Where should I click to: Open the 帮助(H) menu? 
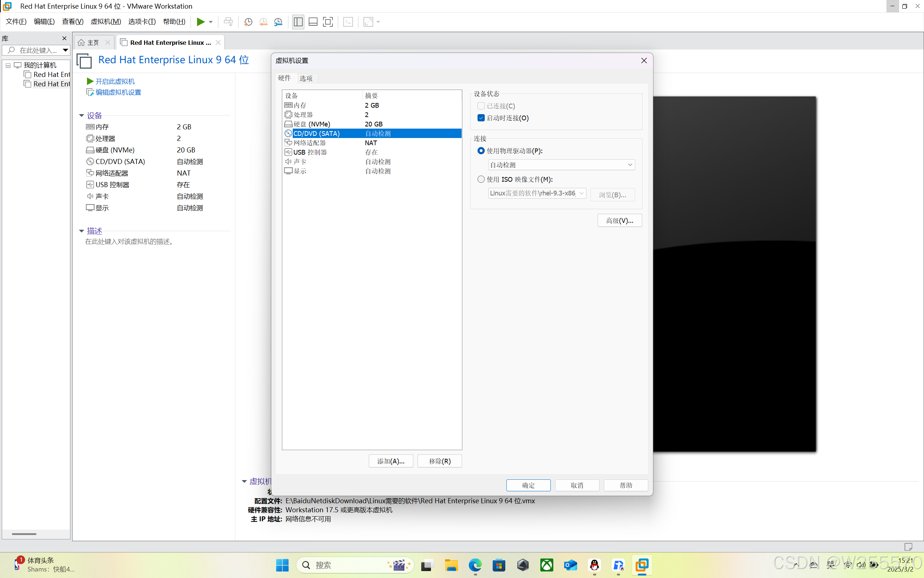click(x=174, y=21)
